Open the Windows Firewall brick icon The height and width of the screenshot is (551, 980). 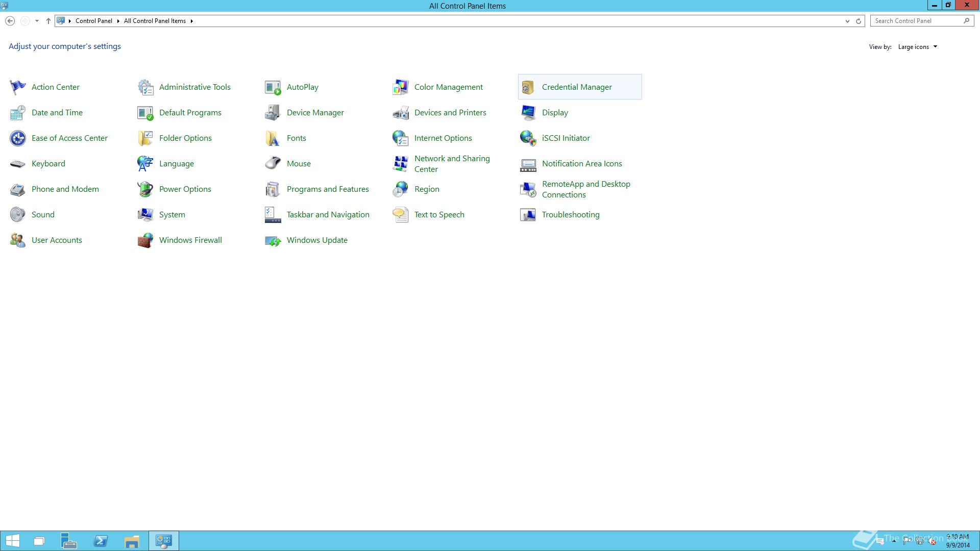[x=145, y=240]
